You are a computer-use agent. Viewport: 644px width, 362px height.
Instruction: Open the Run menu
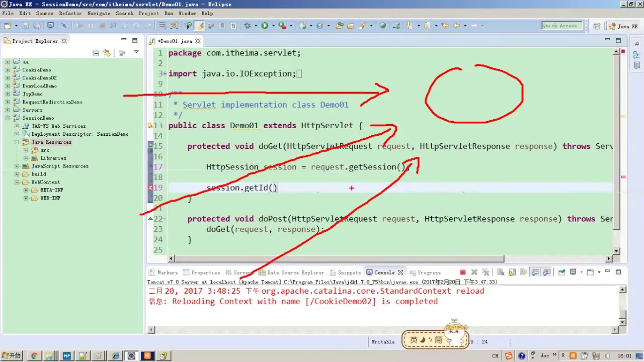[169, 14]
